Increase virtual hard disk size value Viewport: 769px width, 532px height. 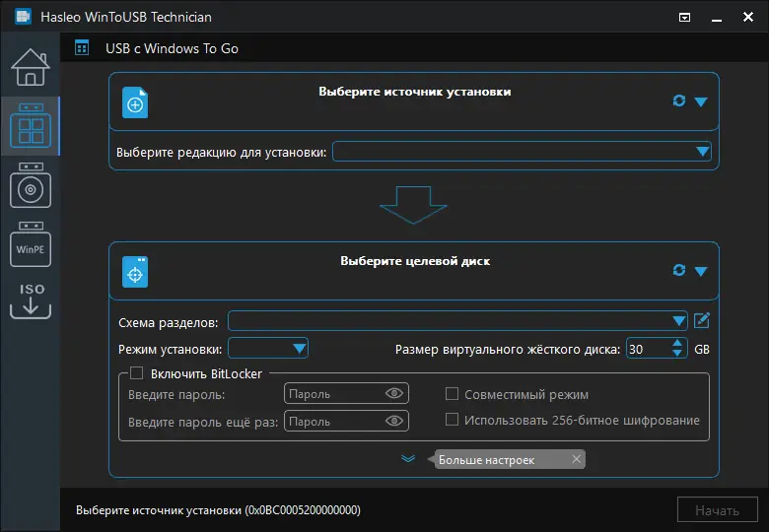[677, 343]
